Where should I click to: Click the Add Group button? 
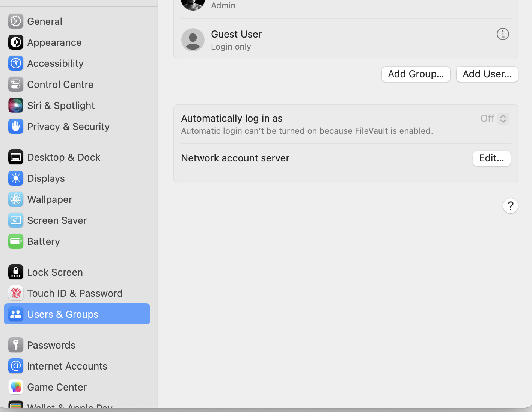416,74
